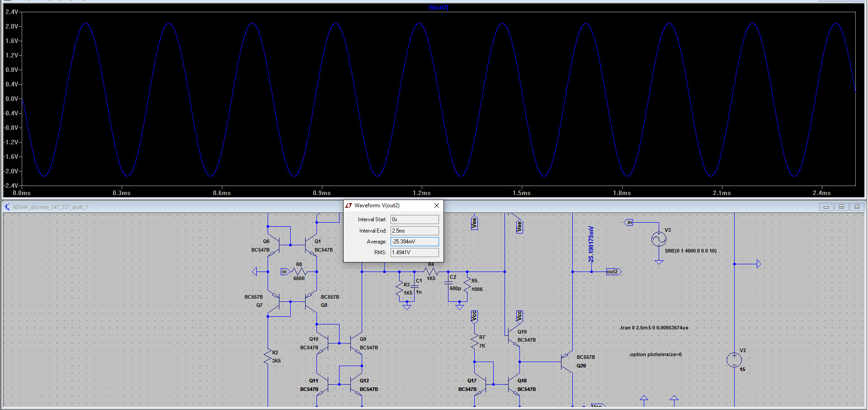Select the R2 3K5 resistor symbol
The width and height of the screenshot is (868, 410).
(268, 357)
